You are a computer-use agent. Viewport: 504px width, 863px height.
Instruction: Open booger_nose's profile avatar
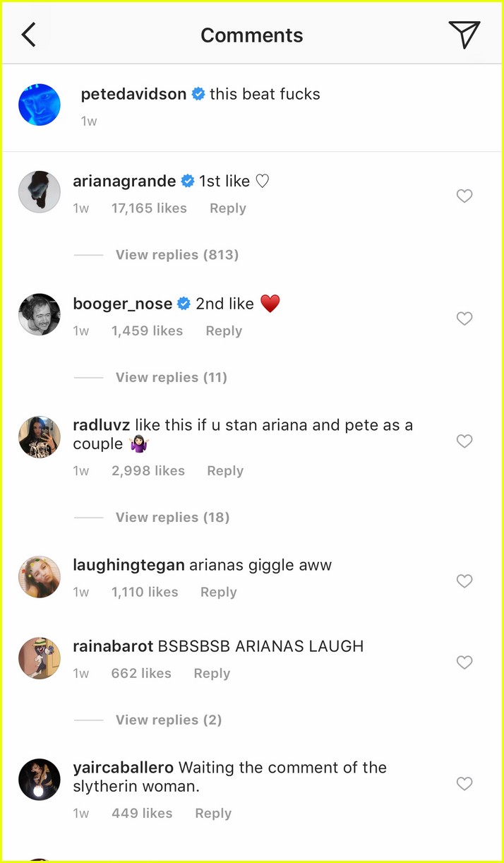point(40,314)
